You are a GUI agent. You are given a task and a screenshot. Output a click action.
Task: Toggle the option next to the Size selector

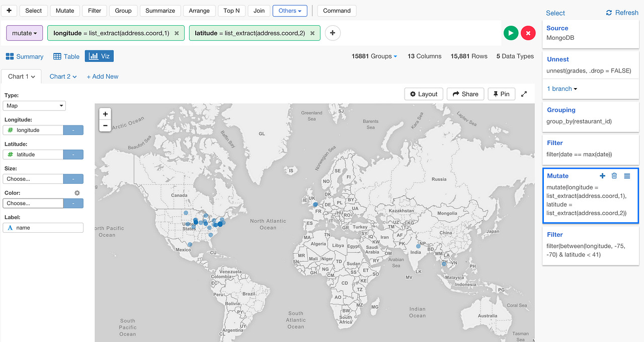(x=73, y=179)
